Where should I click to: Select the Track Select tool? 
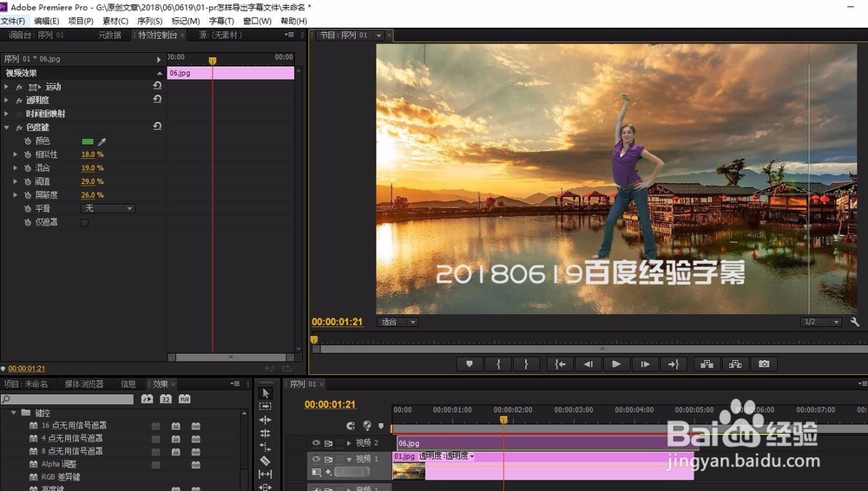(266, 406)
